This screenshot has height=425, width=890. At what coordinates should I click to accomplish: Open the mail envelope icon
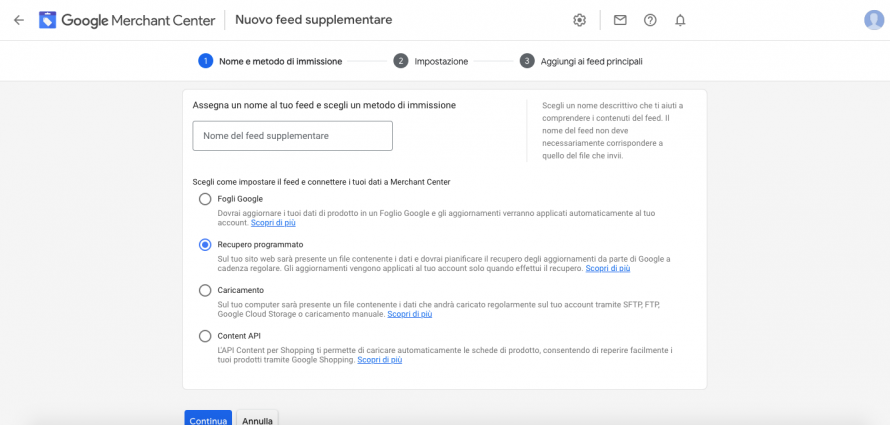tap(620, 20)
